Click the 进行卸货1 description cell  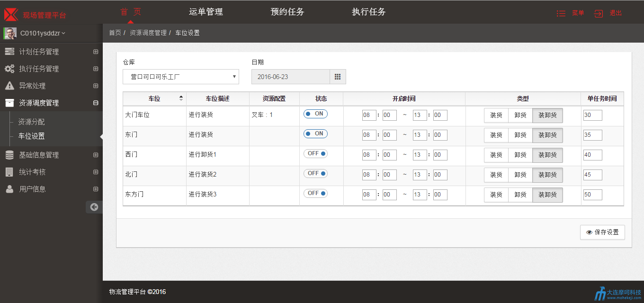point(218,155)
